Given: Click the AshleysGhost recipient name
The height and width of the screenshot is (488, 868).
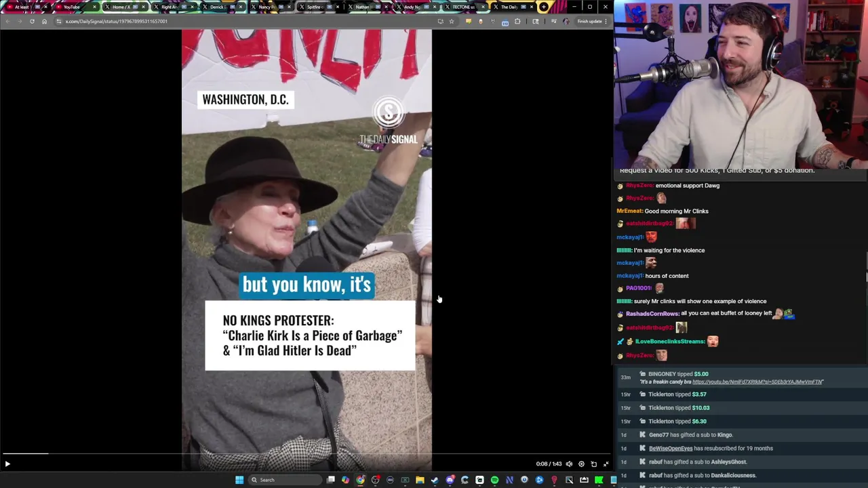Looking at the screenshot, I should (728, 462).
